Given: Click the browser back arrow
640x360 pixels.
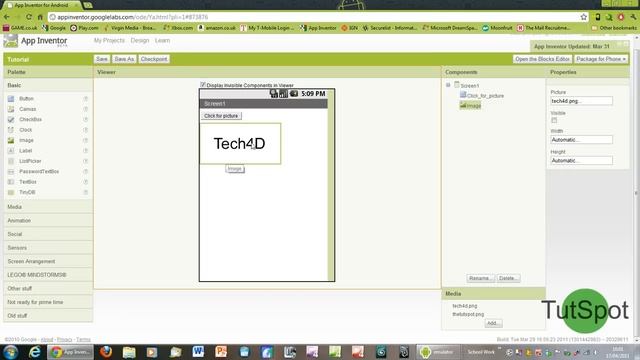Looking at the screenshot, I should [x=7, y=17].
